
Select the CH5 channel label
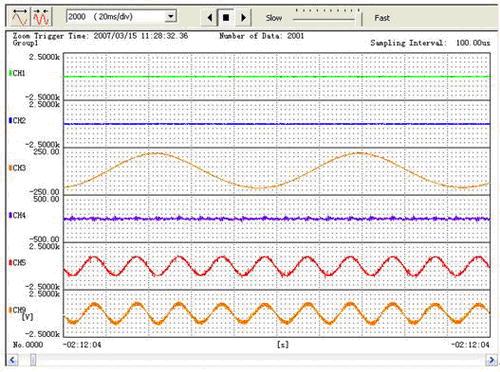[x=19, y=263]
